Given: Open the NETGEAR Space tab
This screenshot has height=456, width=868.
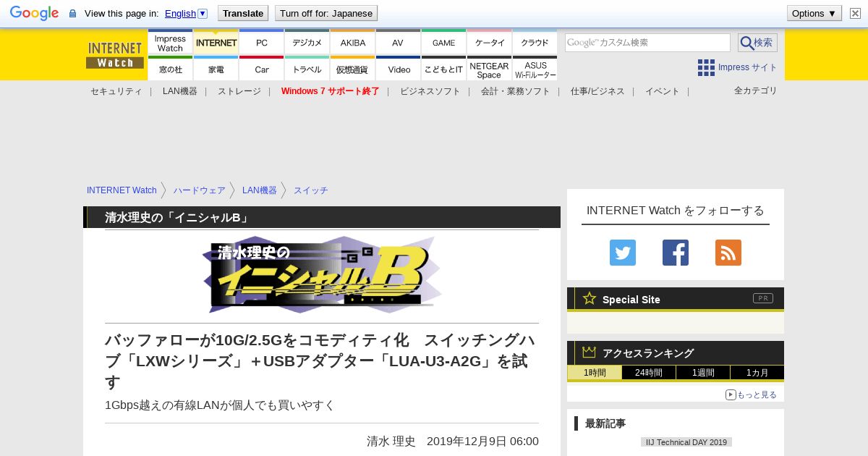Looking at the screenshot, I should [x=490, y=69].
